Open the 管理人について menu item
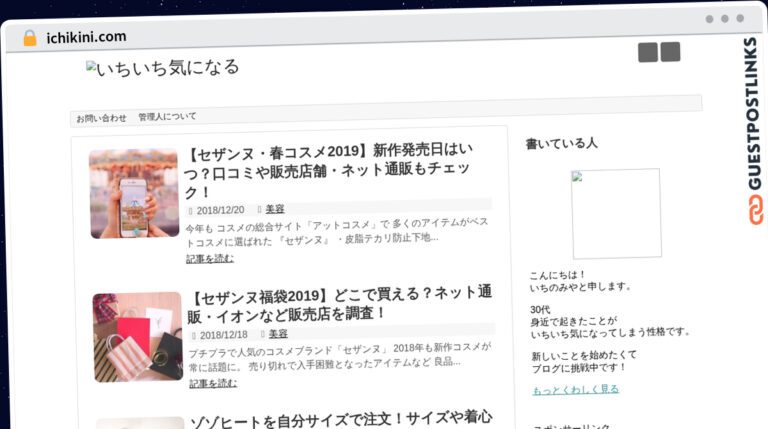 167,117
